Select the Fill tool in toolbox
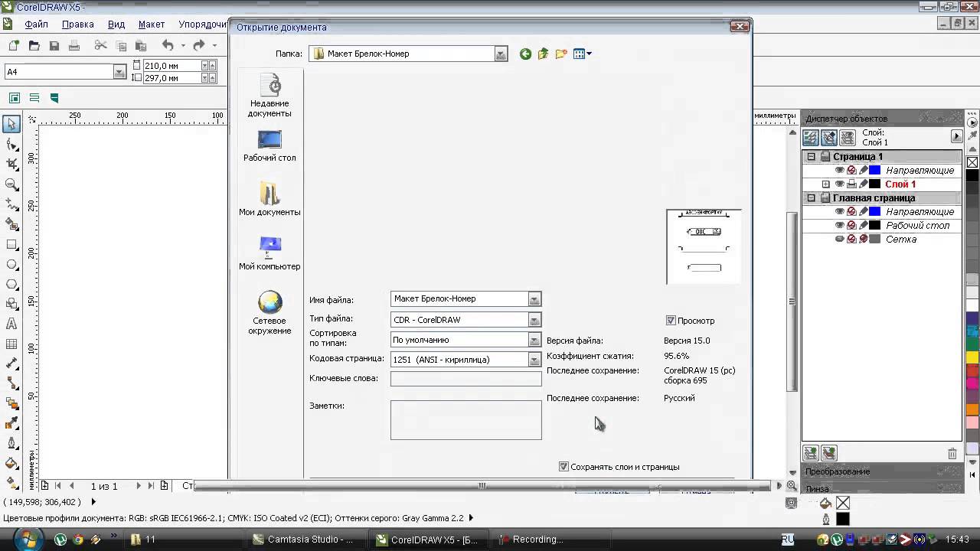The height and width of the screenshot is (551, 980). coord(11,463)
